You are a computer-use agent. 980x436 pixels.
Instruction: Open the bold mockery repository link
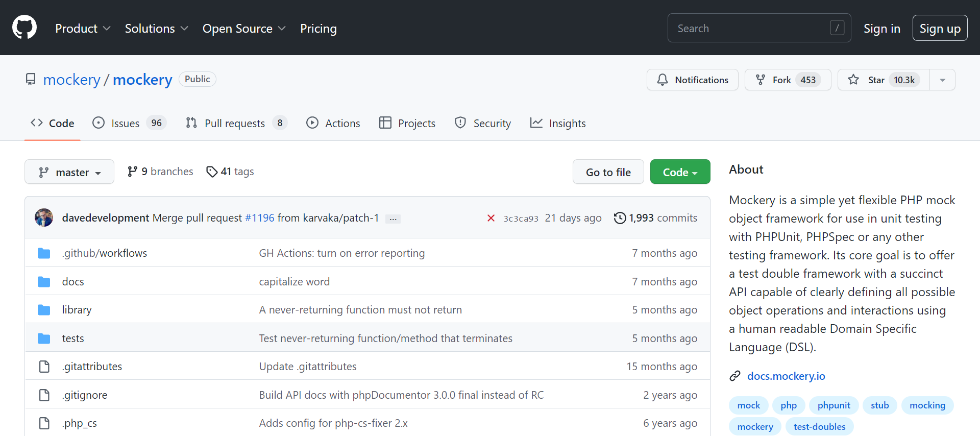(142, 80)
